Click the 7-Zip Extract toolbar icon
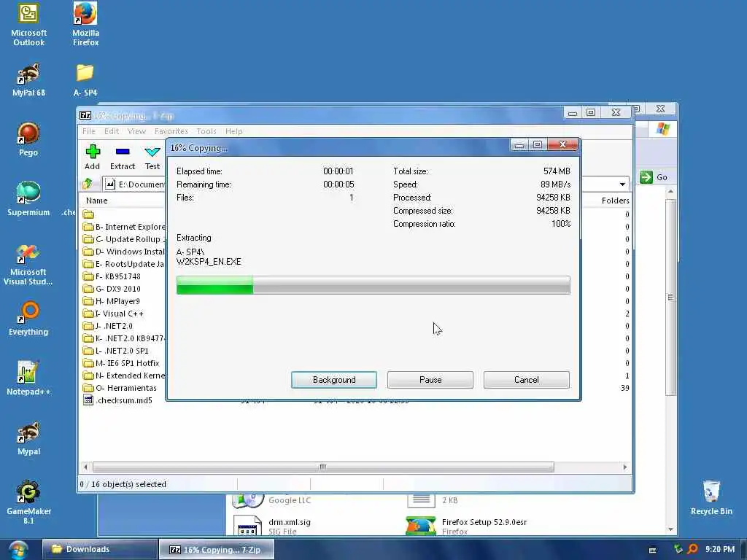The width and height of the screenshot is (747, 560). click(x=123, y=157)
